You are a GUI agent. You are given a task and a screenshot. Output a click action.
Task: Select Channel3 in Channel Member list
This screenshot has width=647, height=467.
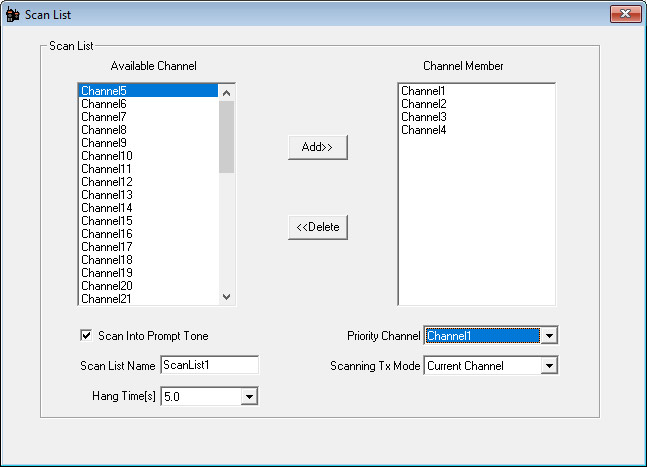[x=423, y=117]
